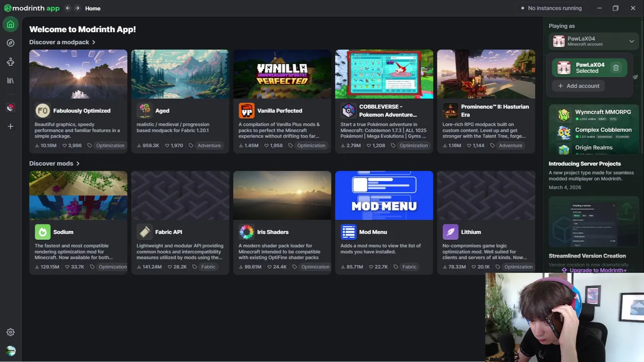Viewport: 644px width, 362px height.
Task: Click the No instances running status
Action: (x=551, y=8)
